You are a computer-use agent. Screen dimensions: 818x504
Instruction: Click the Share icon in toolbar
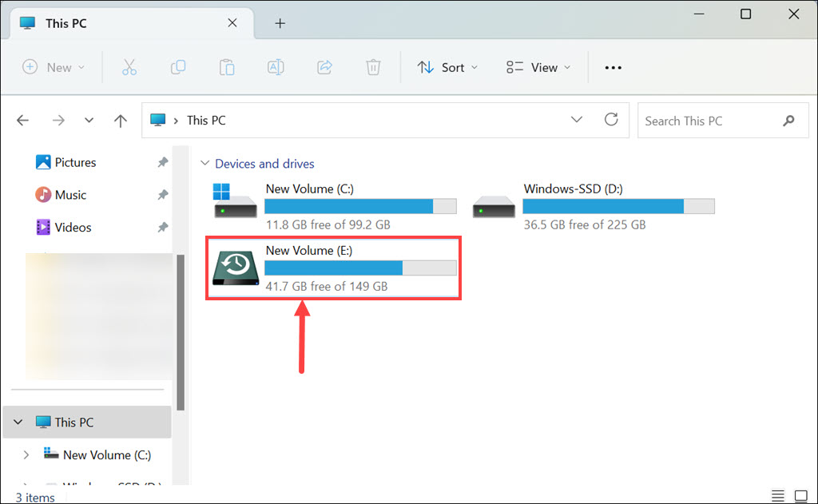(324, 68)
